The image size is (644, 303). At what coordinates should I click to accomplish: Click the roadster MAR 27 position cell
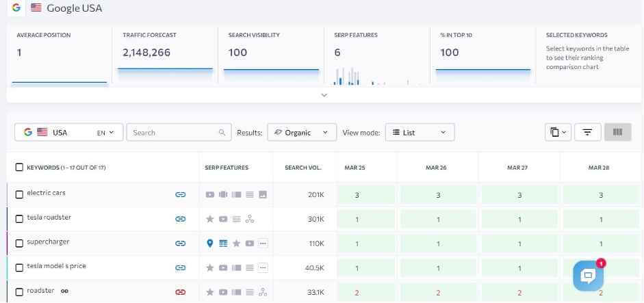[x=519, y=292]
